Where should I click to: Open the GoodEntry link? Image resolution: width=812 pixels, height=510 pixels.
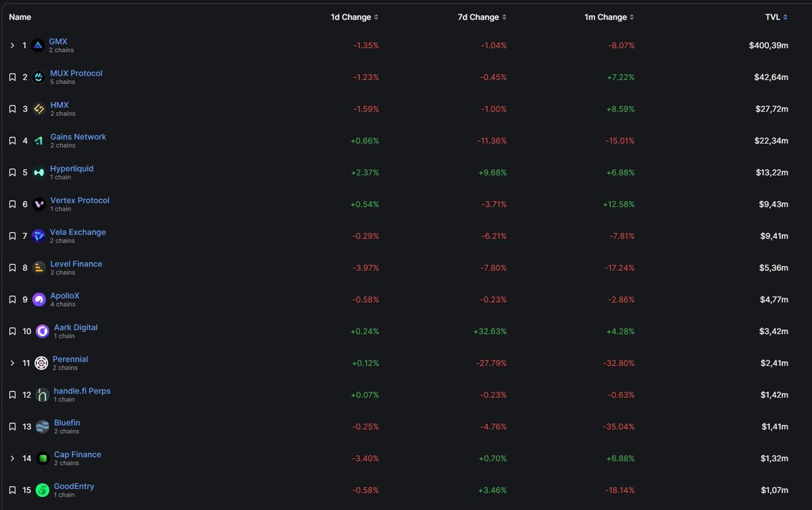pyautogui.click(x=74, y=486)
